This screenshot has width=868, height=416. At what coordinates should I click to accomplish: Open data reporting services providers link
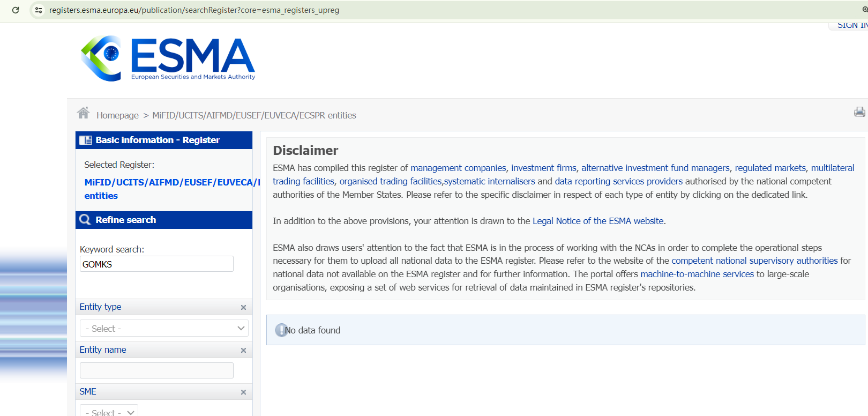click(x=619, y=181)
